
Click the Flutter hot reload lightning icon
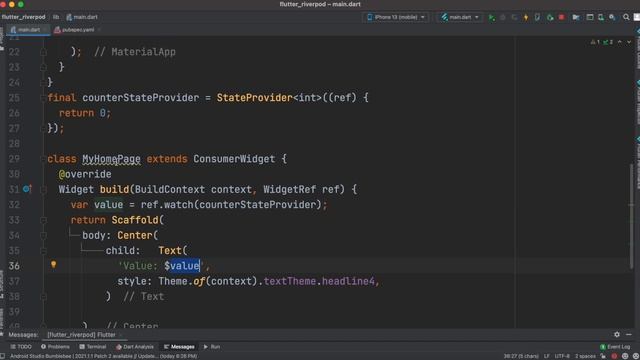pos(526,17)
